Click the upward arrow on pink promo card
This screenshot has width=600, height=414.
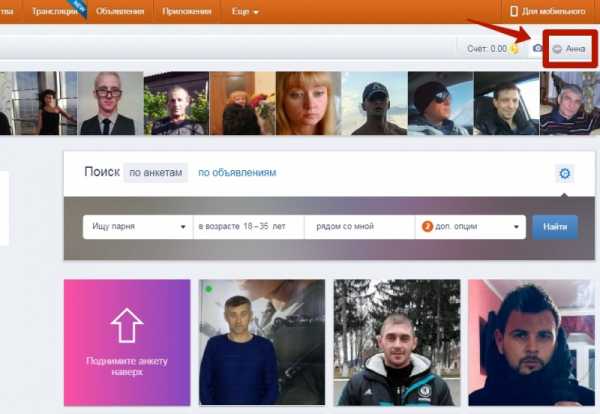point(127,325)
